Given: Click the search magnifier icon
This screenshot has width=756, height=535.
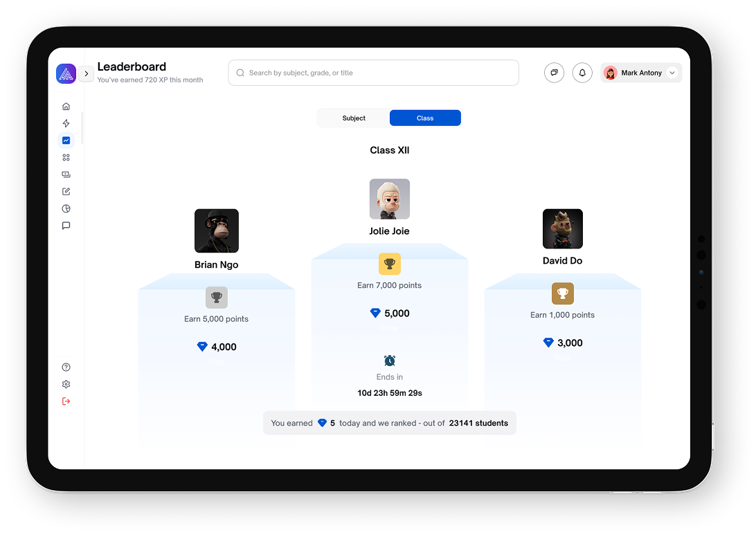Looking at the screenshot, I should [x=240, y=73].
